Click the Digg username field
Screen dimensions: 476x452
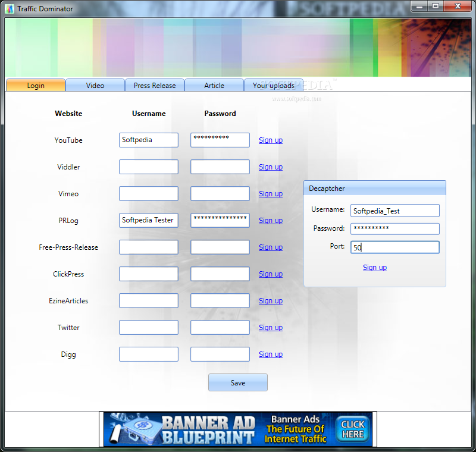[148, 354]
